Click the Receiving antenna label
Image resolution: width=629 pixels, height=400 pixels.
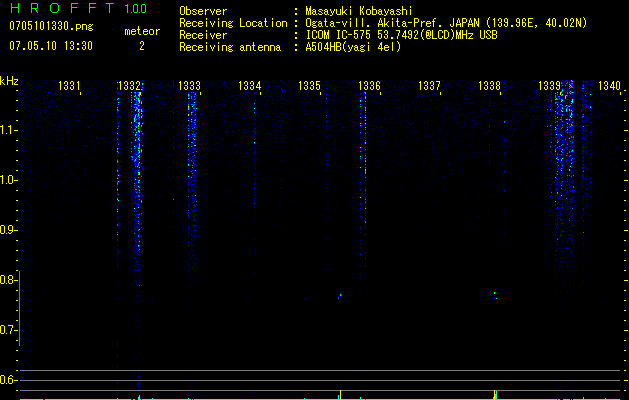pyautogui.click(x=230, y=47)
